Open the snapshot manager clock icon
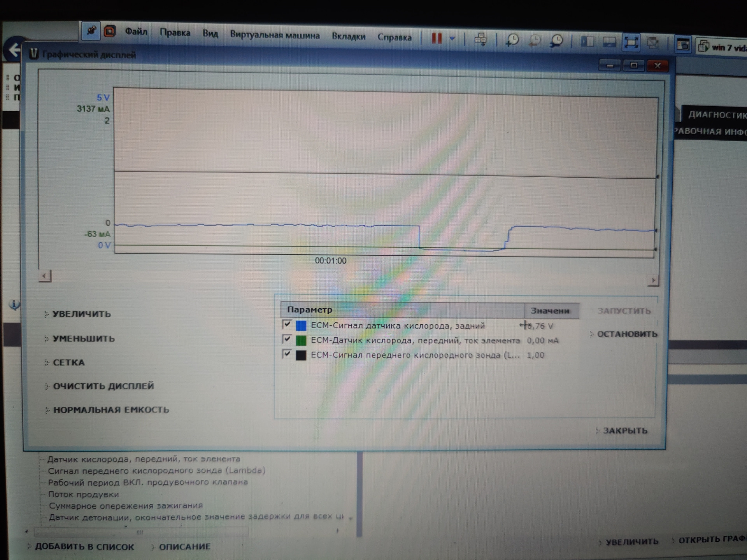This screenshot has width=747, height=560. [x=557, y=41]
